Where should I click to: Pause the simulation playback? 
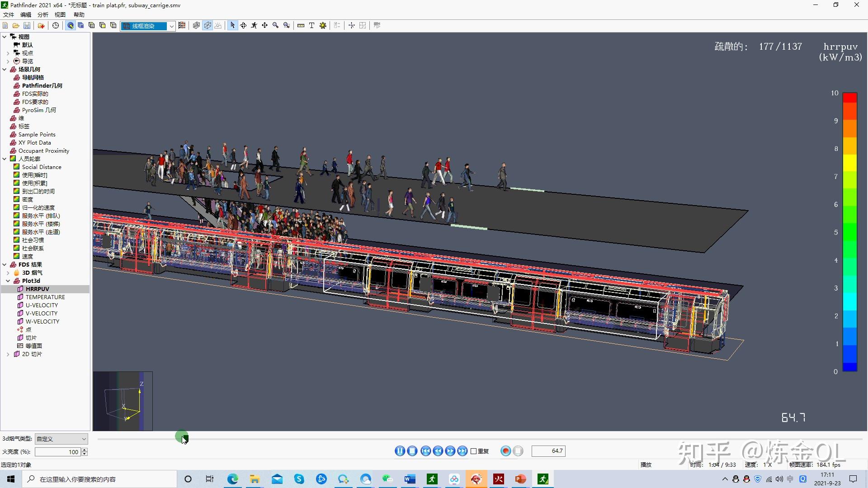point(400,451)
